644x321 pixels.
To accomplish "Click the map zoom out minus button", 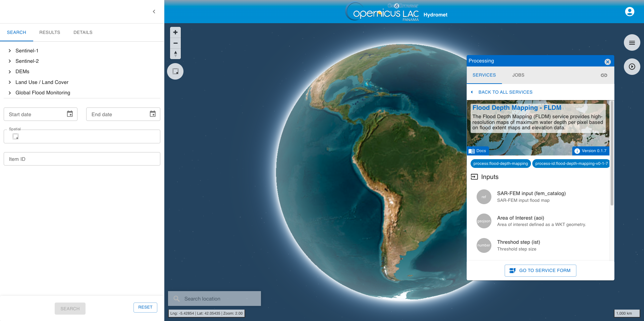I will [175, 43].
